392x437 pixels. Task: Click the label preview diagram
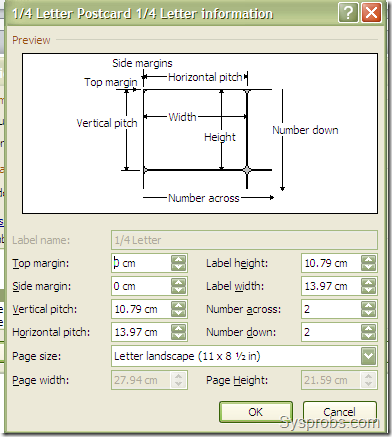[200, 133]
